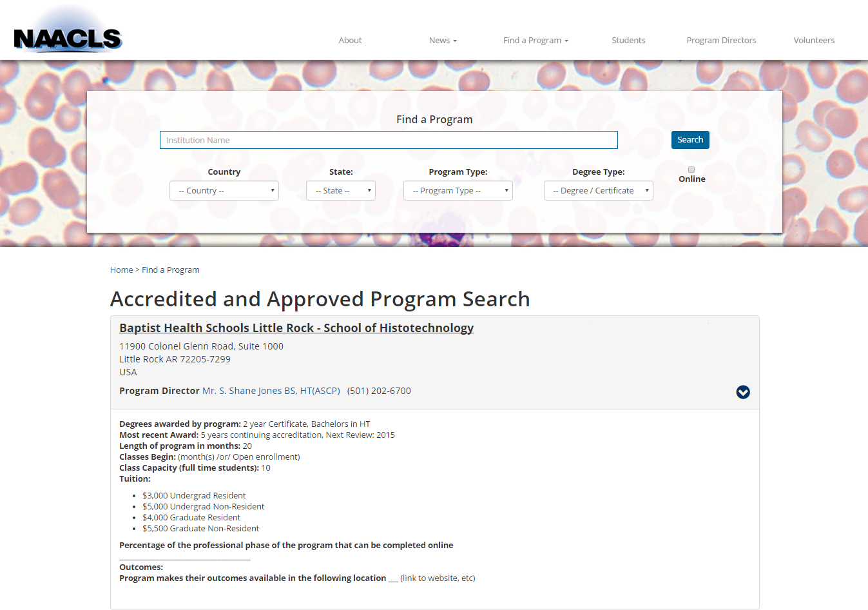
Task: Go to the Students page
Action: 628,40
